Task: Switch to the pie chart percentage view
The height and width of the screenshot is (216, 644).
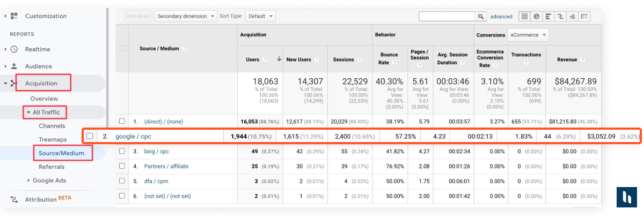Action: point(536,17)
